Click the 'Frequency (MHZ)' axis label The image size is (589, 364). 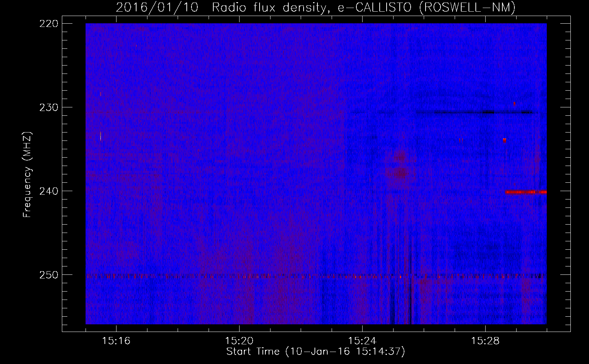point(28,174)
